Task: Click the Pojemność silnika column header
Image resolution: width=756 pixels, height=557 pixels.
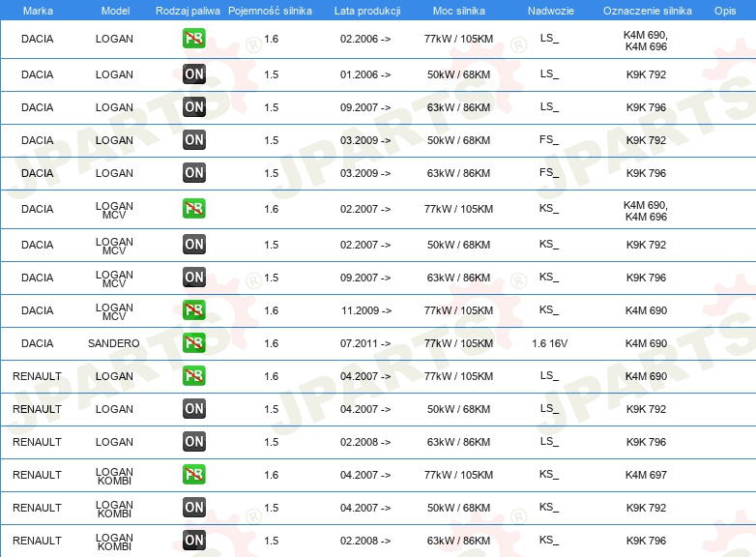Action: pos(270,11)
